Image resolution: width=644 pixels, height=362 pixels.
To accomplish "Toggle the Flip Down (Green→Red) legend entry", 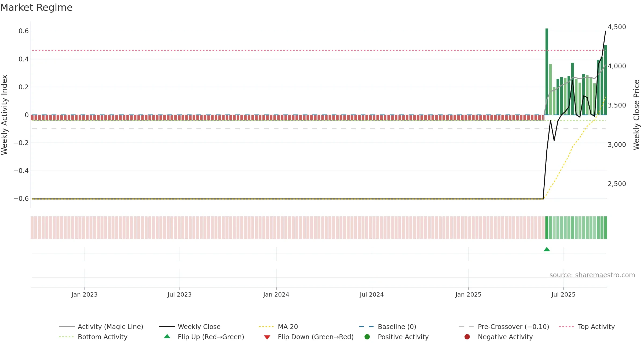I will click(309, 337).
